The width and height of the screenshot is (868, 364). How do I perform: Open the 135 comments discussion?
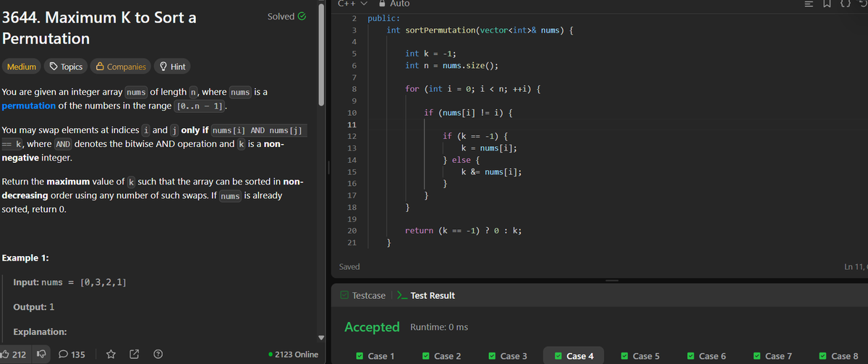(71, 355)
